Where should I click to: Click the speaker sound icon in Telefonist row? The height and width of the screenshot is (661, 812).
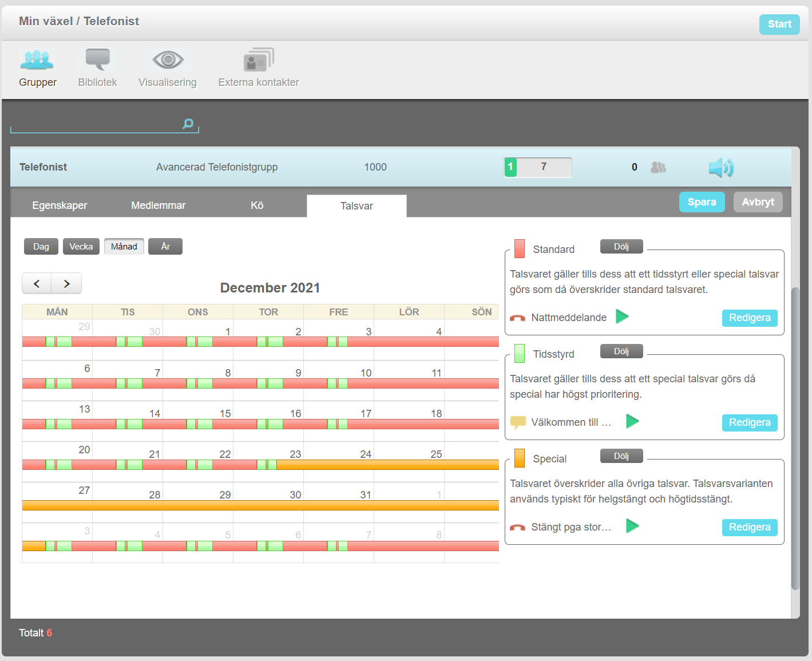pos(721,168)
